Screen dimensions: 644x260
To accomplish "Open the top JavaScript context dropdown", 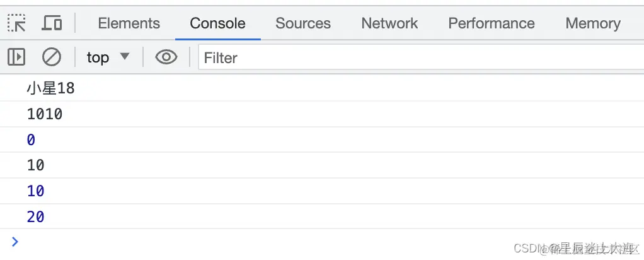I will 108,57.
